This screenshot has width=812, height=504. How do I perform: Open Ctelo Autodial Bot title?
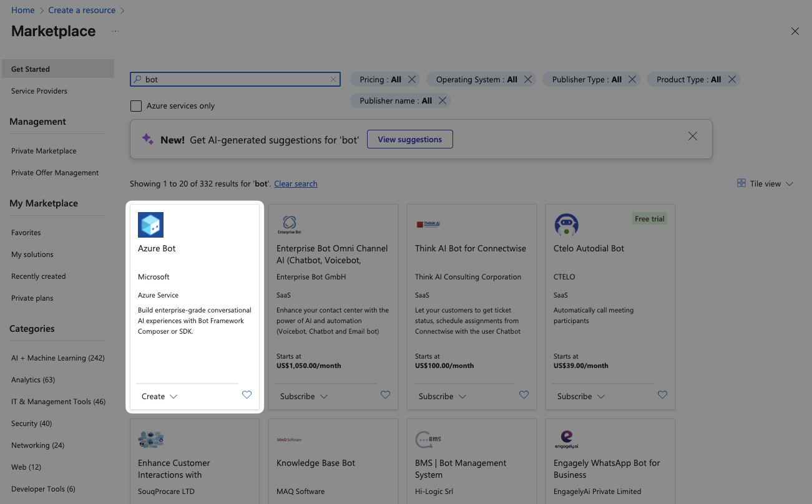point(589,248)
